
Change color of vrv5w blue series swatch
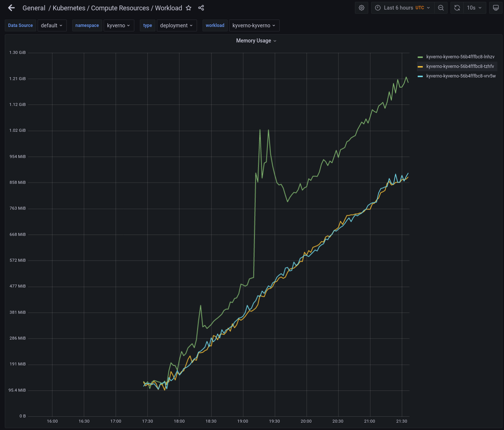tap(420, 76)
